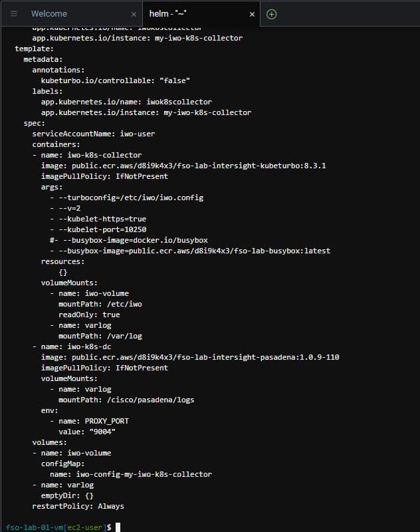Click the mountPath /cisco/pasadena/logs line

point(126,400)
